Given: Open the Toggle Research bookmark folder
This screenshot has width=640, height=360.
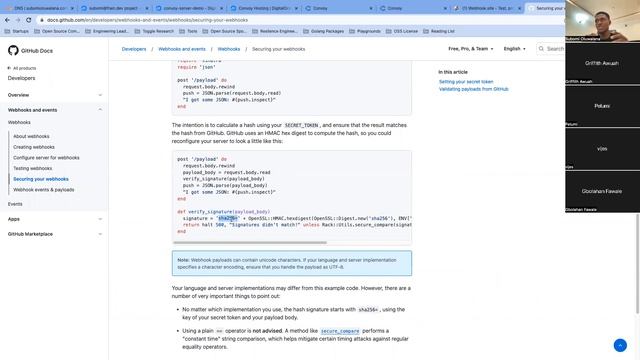Looking at the screenshot, I should point(154,31).
